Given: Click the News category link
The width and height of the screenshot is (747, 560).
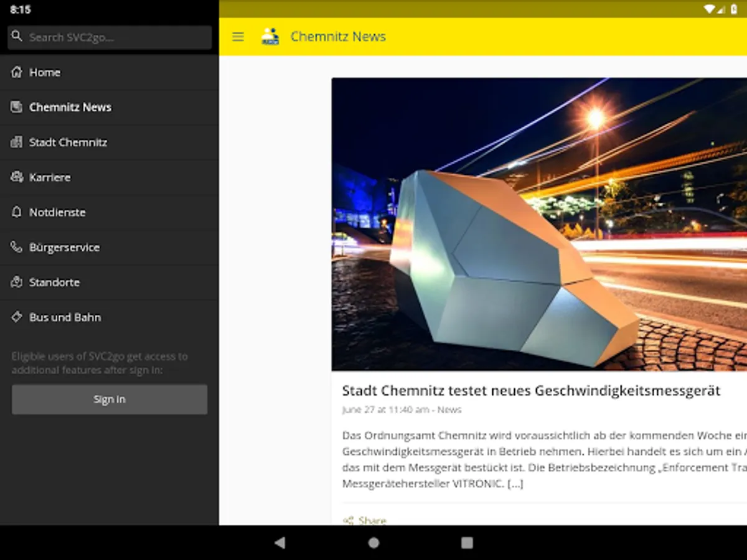Looking at the screenshot, I should point(449,410).
